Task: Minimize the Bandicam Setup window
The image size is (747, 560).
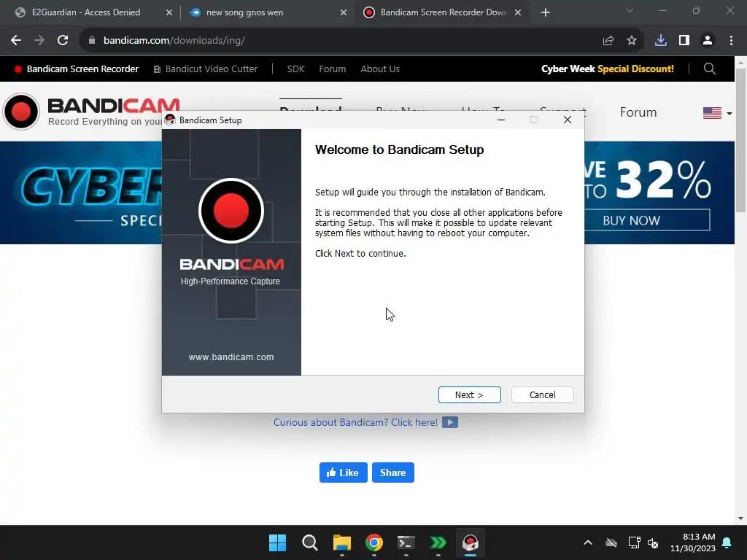Action: click(500, 120)
